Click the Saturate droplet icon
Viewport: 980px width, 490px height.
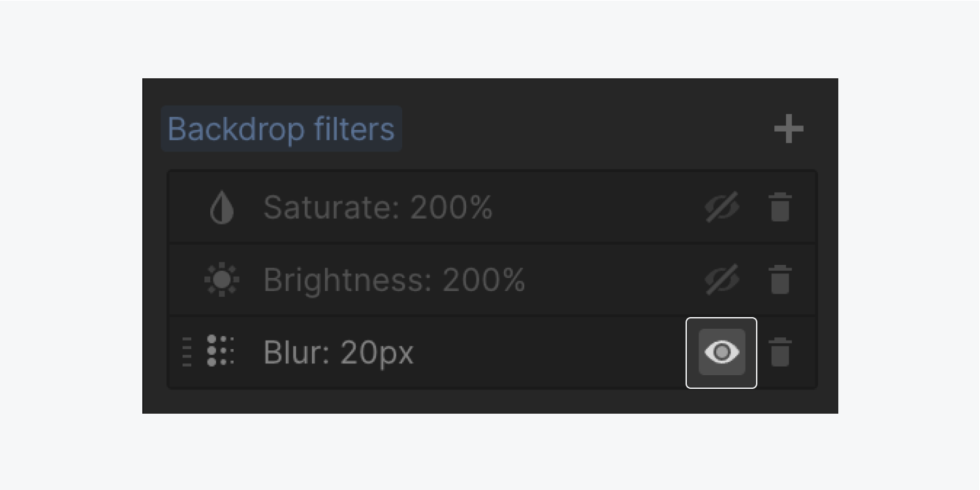click(x=221, y=208)
